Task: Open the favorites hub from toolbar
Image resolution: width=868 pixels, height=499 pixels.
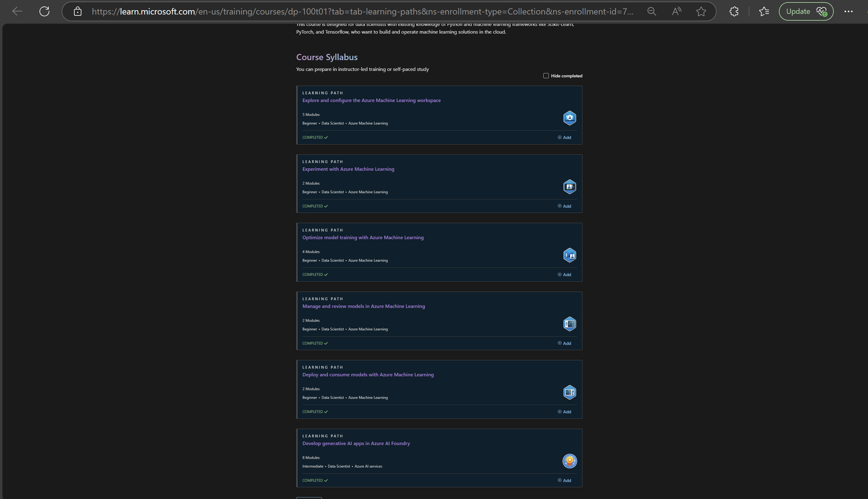Action: tap(764, 11)
